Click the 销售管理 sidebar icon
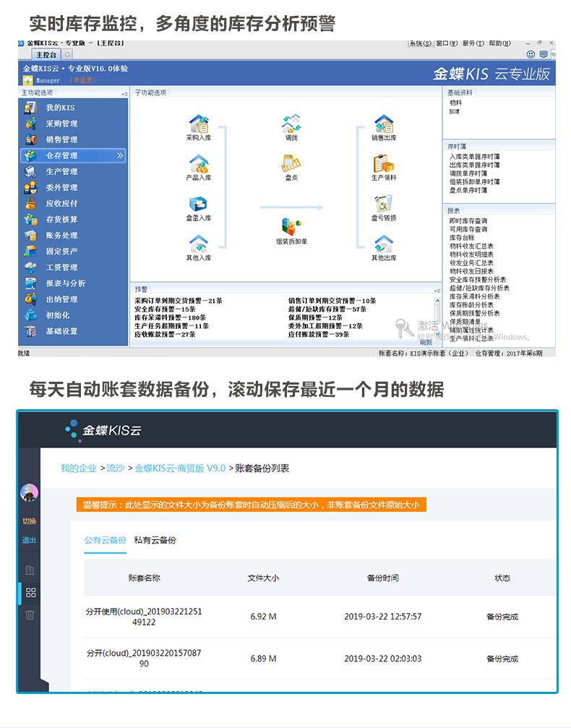This screenshot has height=728, width=571. [x=30, y=140]
